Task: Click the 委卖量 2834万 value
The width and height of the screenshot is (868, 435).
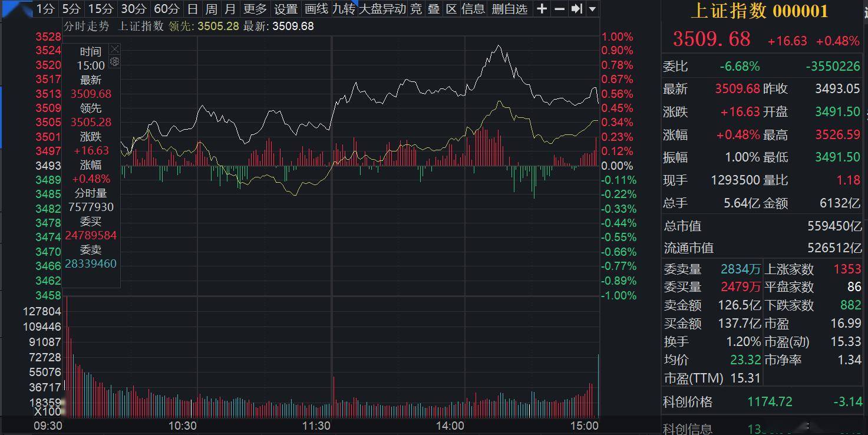Action: (741, 269)
